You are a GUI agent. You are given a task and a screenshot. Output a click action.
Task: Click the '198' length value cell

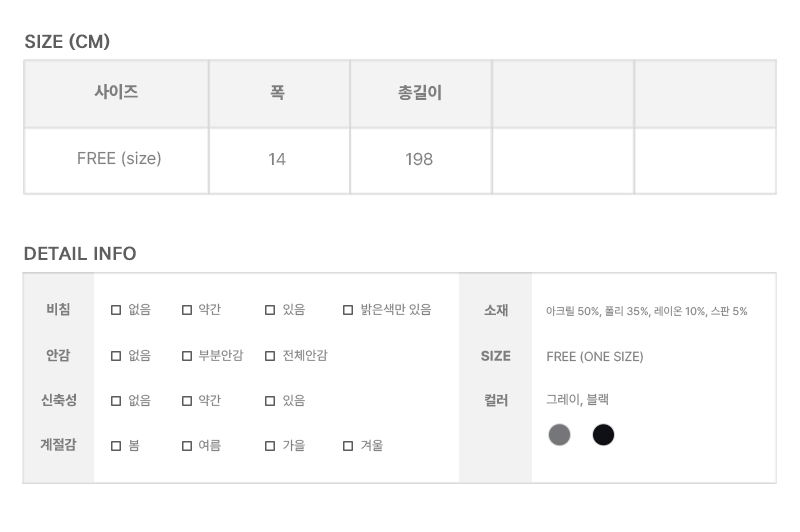[x=420, y=159]
